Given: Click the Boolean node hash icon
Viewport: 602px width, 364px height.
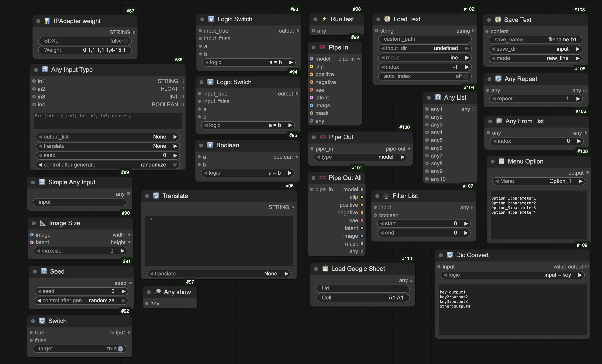Looking at the screenshot, I should pos(210,145).
